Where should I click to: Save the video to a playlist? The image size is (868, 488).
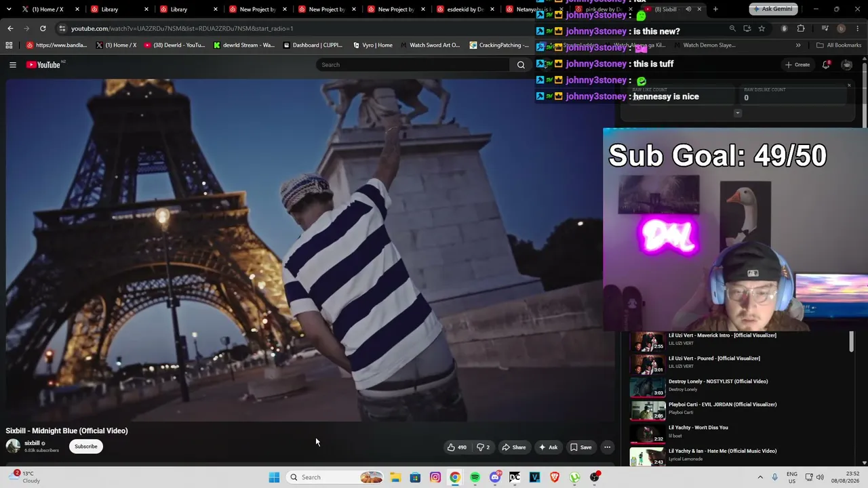pyautogui.click(x=580, y=447)
